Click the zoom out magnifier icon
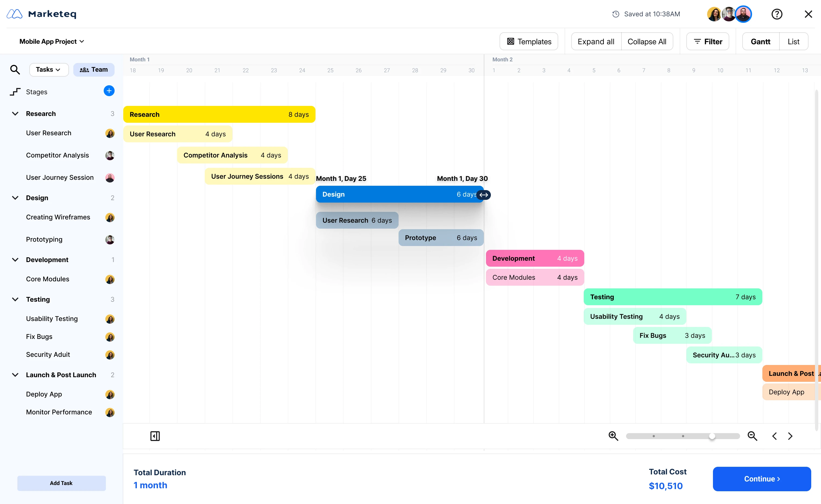Screen dimensions: 821x504 tap(752, 436)
